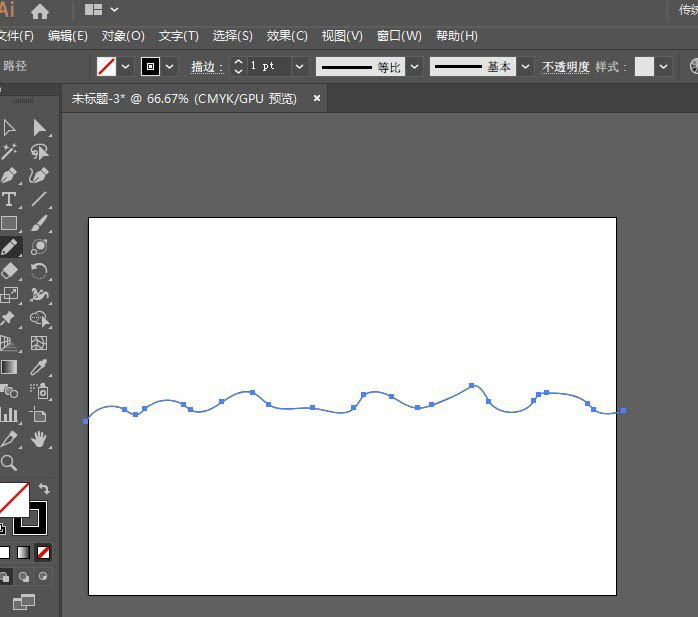
Task: Open the 文字(T) menu
Action: [179, 36]
